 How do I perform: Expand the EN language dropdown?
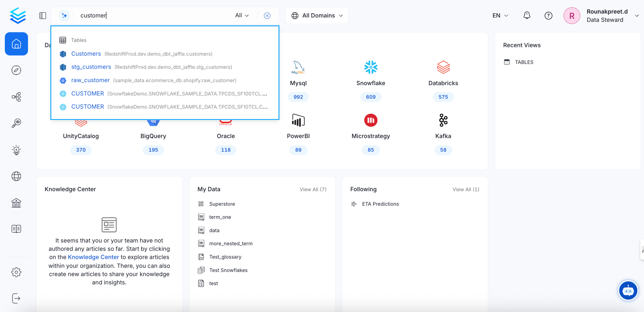tap(500, 16)
